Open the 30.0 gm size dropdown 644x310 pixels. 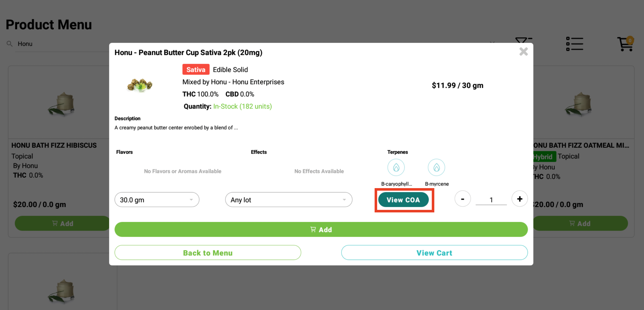(157, 200)
